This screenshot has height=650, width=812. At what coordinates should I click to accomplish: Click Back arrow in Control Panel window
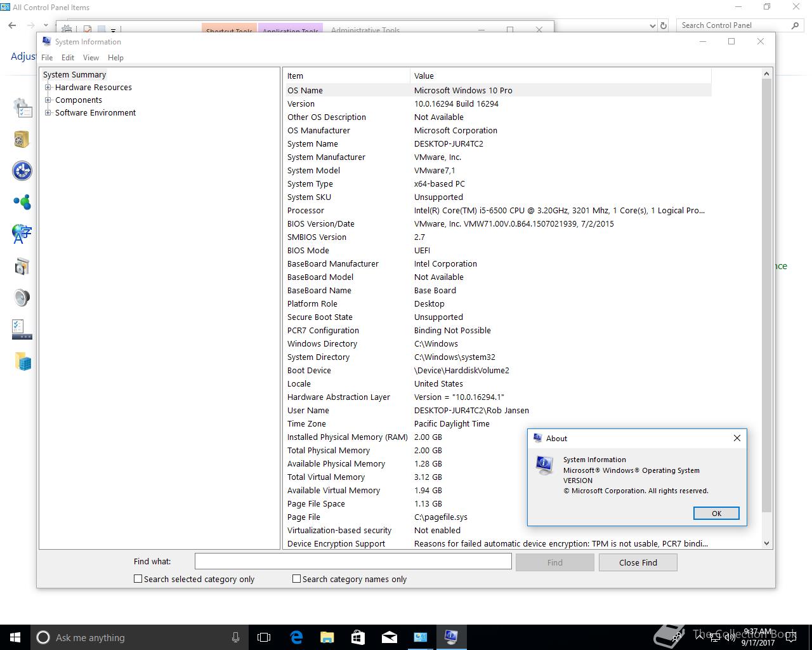12,25
